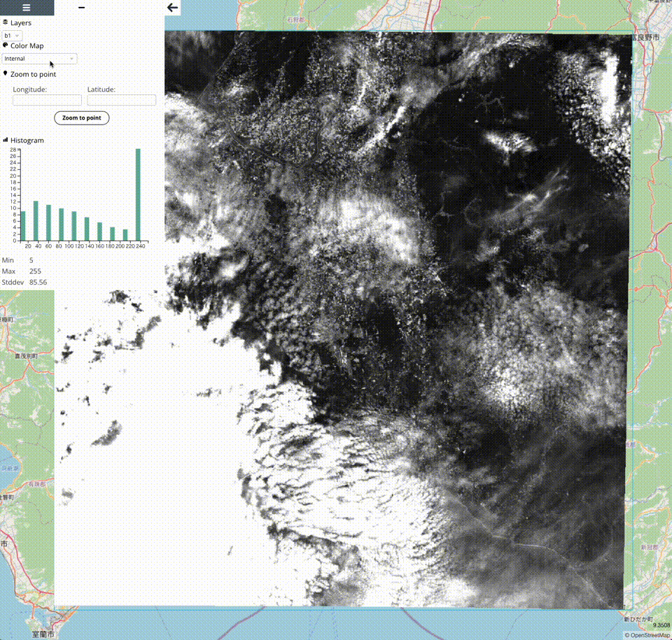The width and height of the screenshot is (672, 640).
Task: Click the Stddev value 85.56
Action: [38, 283]
